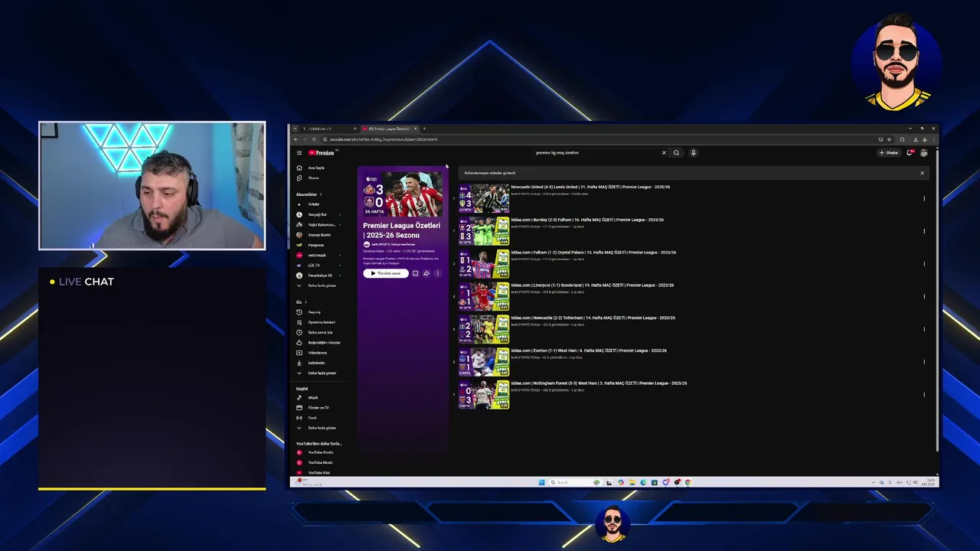Screen dimensions: 980x551
Task: Click the Nottingham Forest West Ham thumbnail
Action: point(484,395)
